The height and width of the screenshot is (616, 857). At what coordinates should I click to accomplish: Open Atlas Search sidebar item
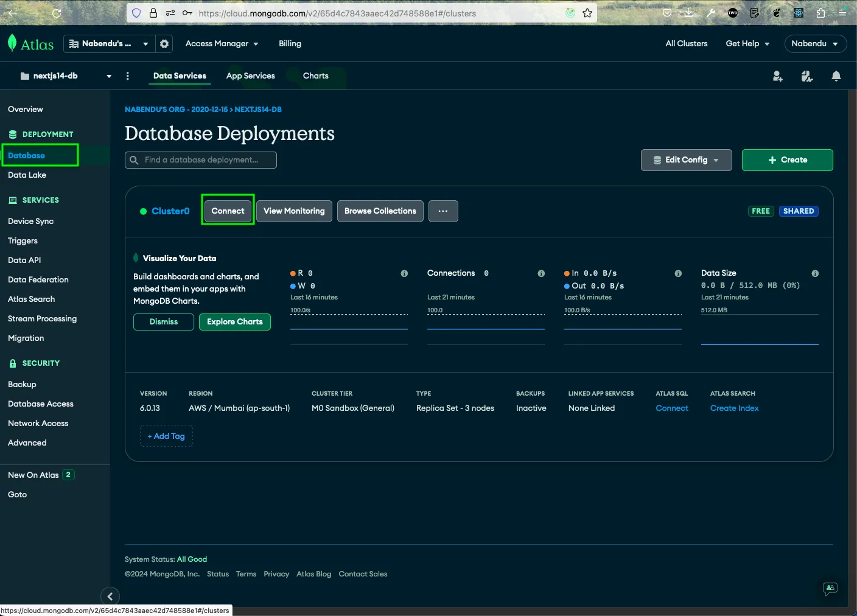(x=31, y=299)
